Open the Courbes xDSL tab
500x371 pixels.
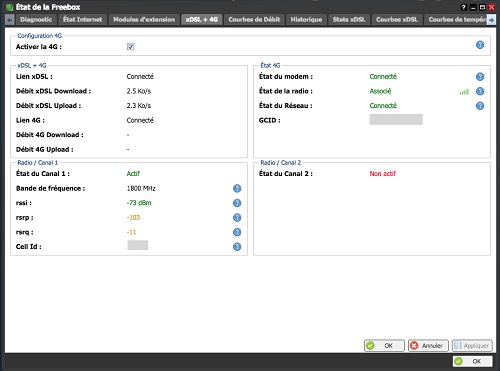(397, 20)
